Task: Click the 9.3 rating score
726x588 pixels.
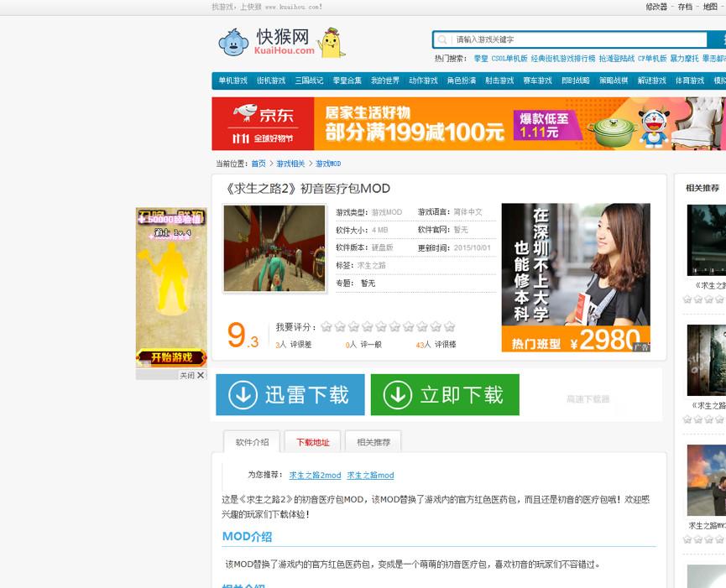Action: (x=243, y=336)
